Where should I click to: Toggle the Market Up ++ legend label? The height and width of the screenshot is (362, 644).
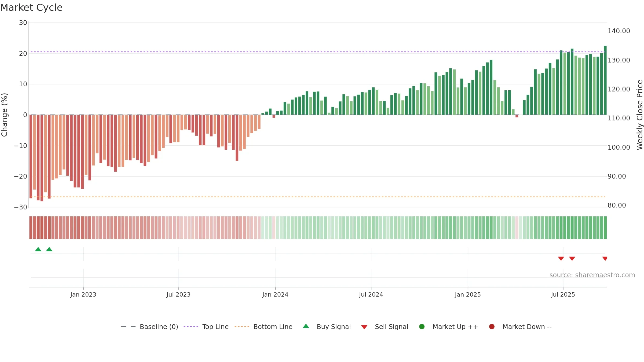[455, 327]
